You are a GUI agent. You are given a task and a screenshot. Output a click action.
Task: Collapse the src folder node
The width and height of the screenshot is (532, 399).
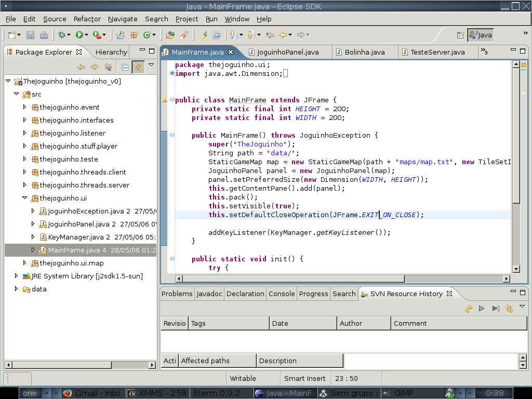pos(16,94)
